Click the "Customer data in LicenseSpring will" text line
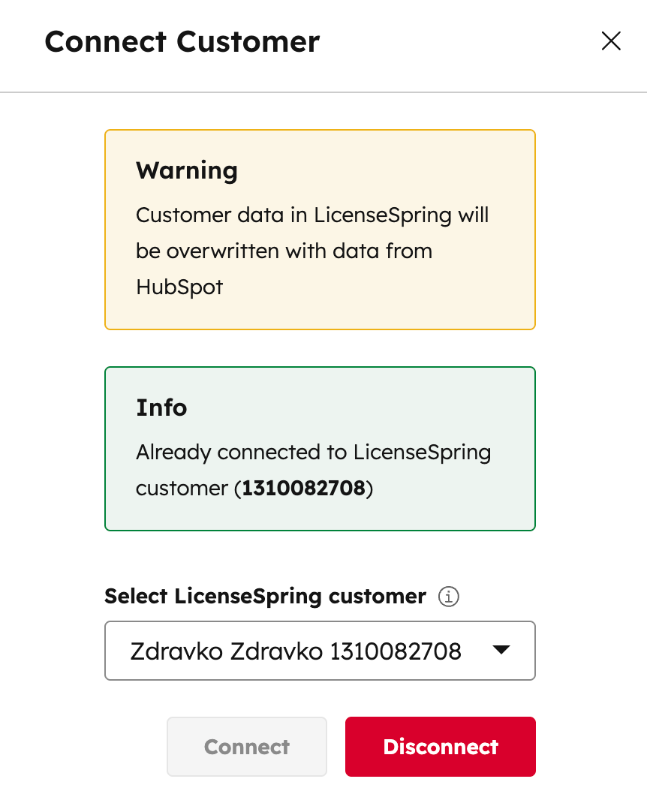 pyautogui.click(x=312, y=215)
